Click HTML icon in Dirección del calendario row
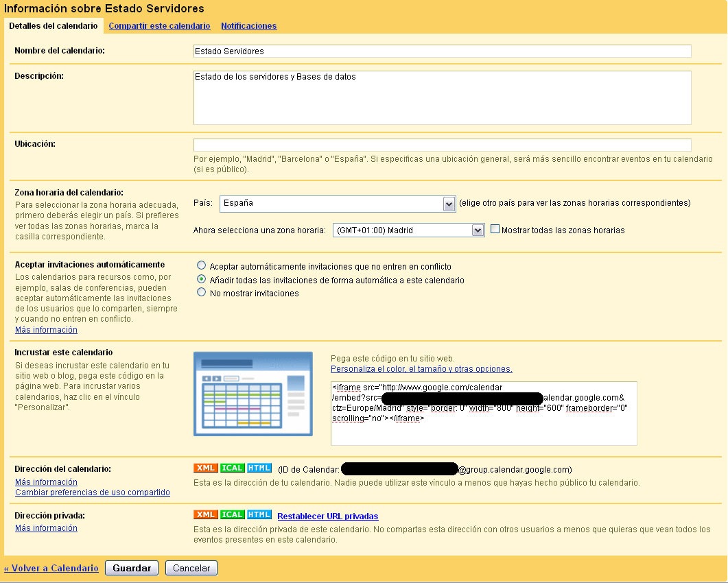This screenshot has height=583, width=728. 259,468
